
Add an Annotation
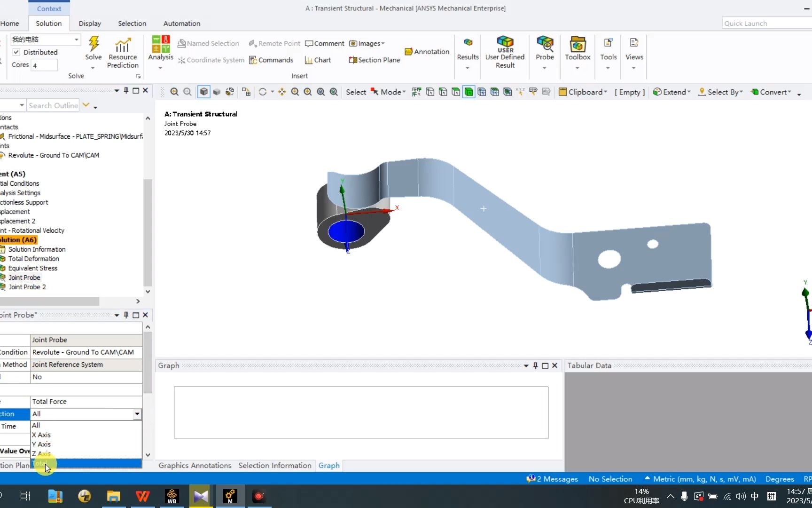tap(427, 51)
